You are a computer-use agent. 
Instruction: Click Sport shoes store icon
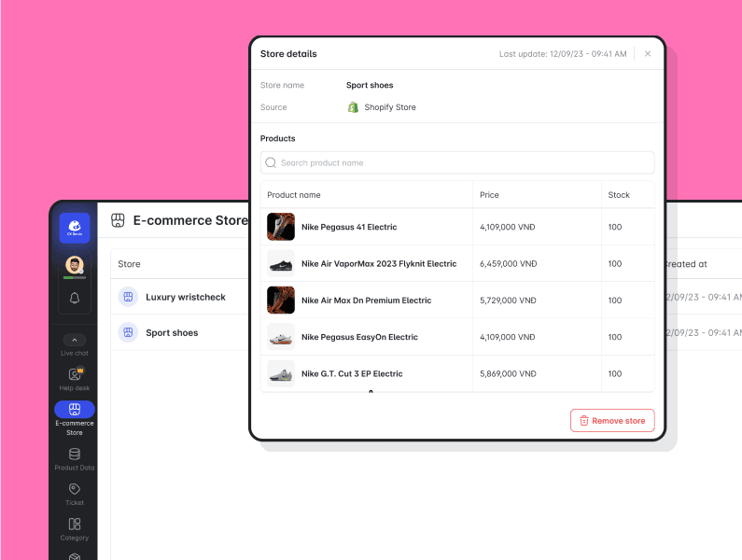coord(128,332)
